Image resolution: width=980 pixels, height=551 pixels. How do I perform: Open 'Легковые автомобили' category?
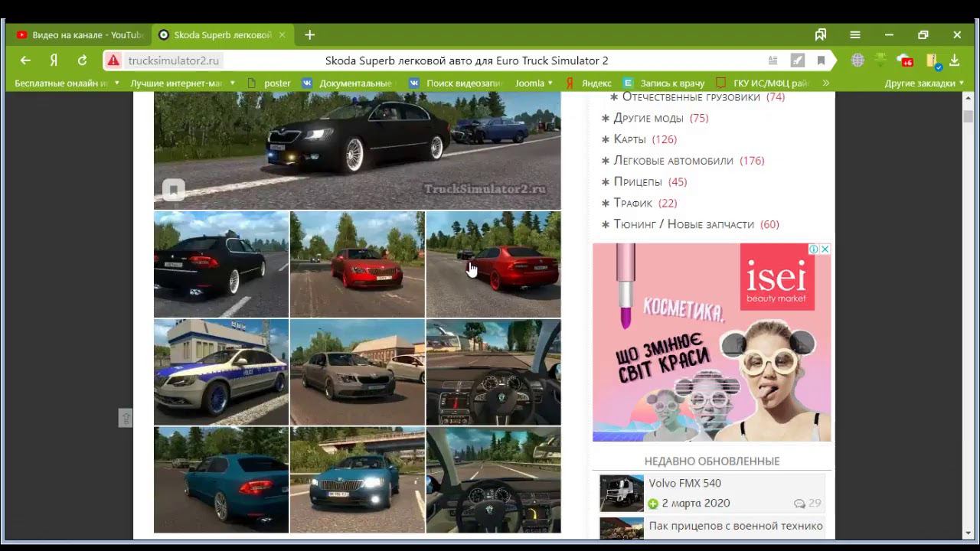[x=673, y=161]
